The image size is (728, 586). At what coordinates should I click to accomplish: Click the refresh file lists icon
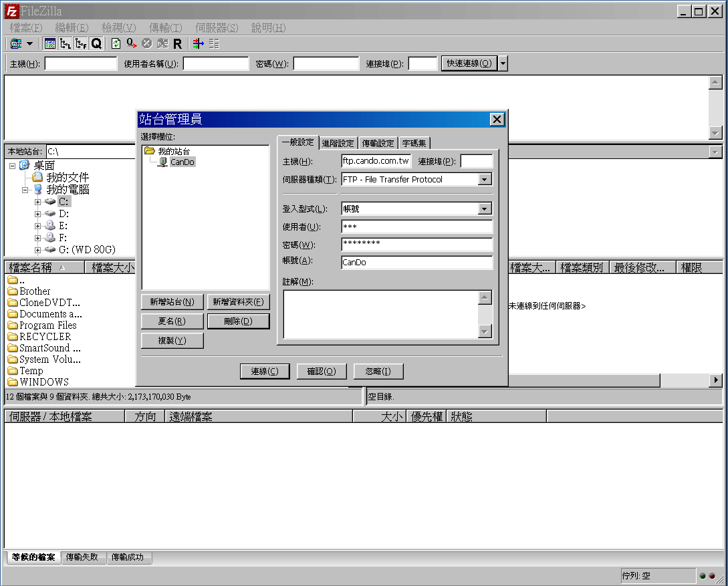(x=116, y=43)
